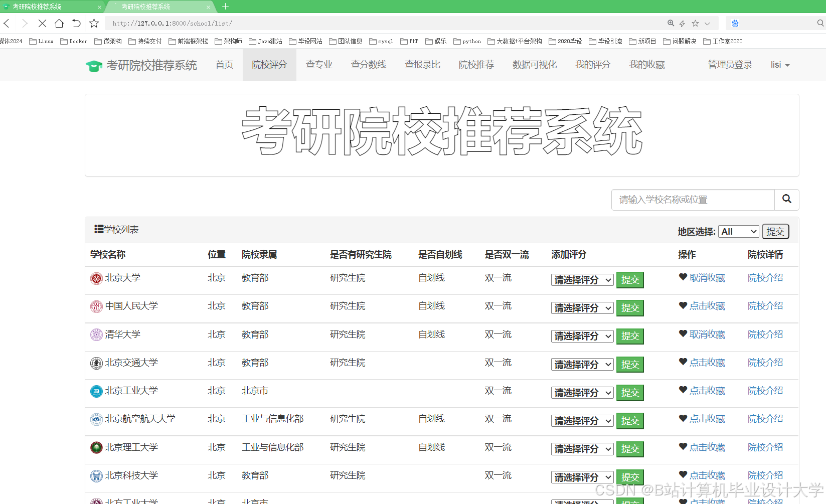The image size is (826, 504).
Task: Click the 清华大学 school logo
Action: pyautogui.click(x=96, y=334)
